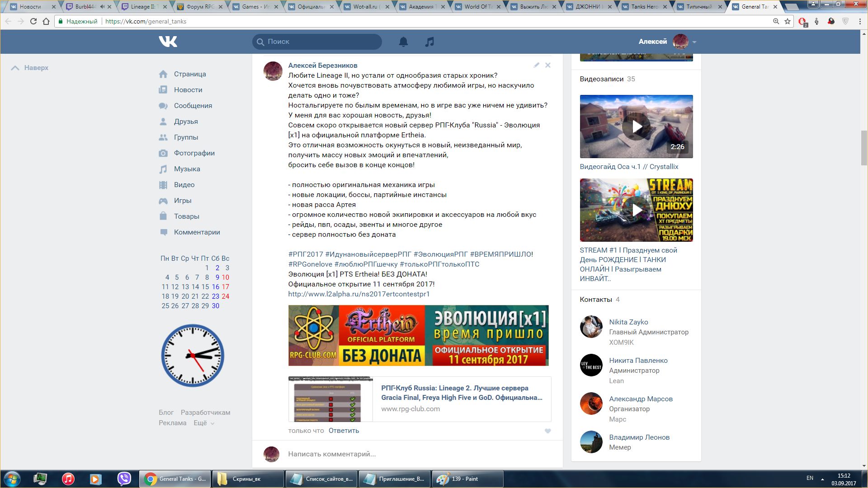Switch to the Tanks Hero browser tab
The width and height of the screenshot is (868, 488).
pos(644,7)
